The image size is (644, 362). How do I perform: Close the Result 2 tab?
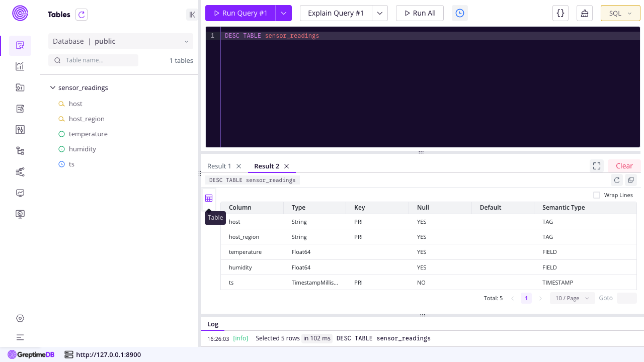287,166
